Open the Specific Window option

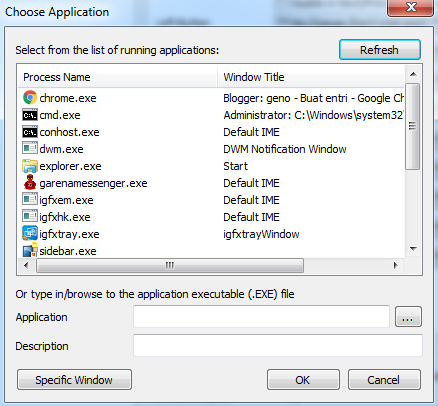[x=74, y=380]
